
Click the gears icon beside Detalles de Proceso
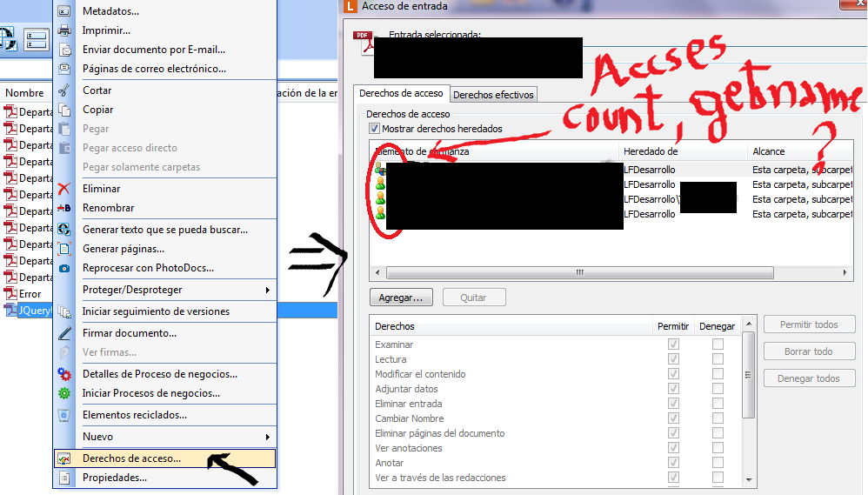point(64,374)
